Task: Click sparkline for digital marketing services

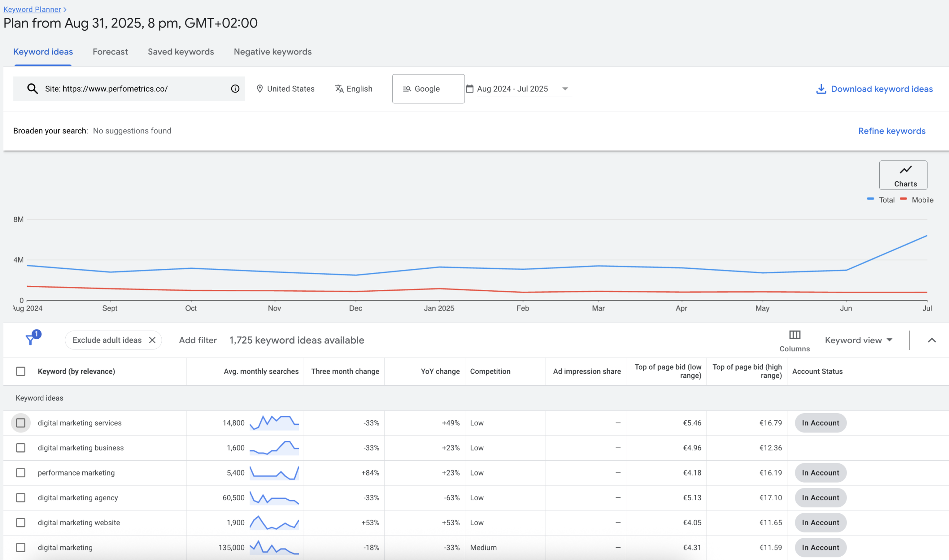Action: pos(274,423)
